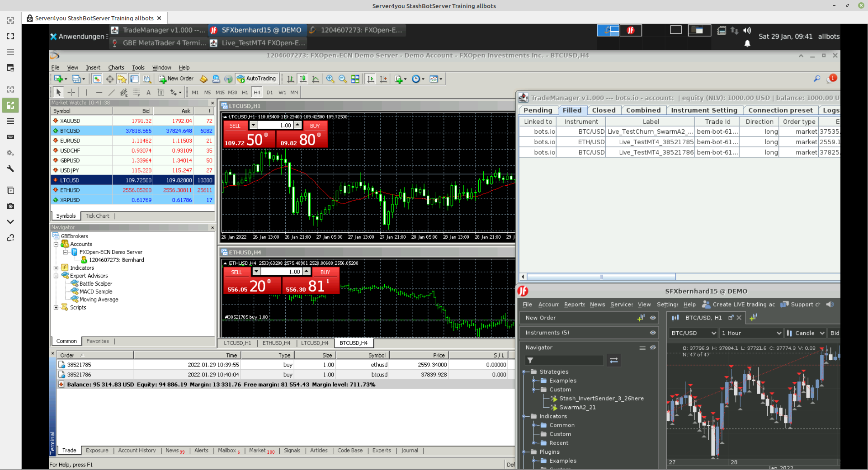868x470 pixels.
Task: Open the 1 Hour period dropdown
Action: pyautogui.click(x=751, y=333)
